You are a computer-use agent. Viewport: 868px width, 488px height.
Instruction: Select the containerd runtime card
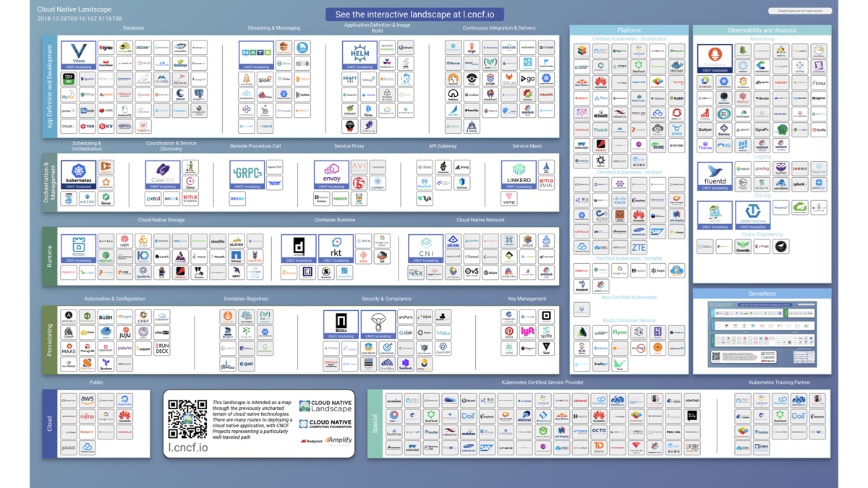(x=298, y=249)
